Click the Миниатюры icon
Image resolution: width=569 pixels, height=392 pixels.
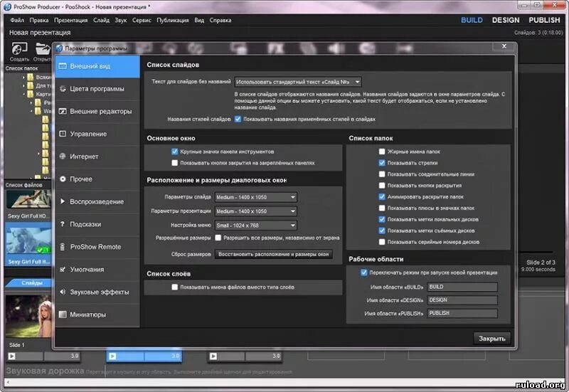click(63, 314)
